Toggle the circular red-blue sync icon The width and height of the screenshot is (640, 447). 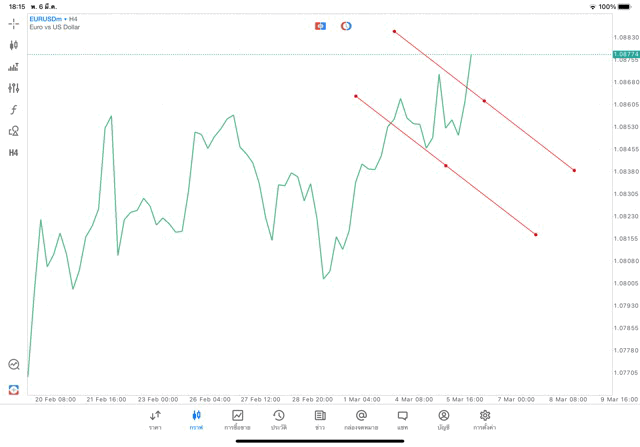pos(346,26)
